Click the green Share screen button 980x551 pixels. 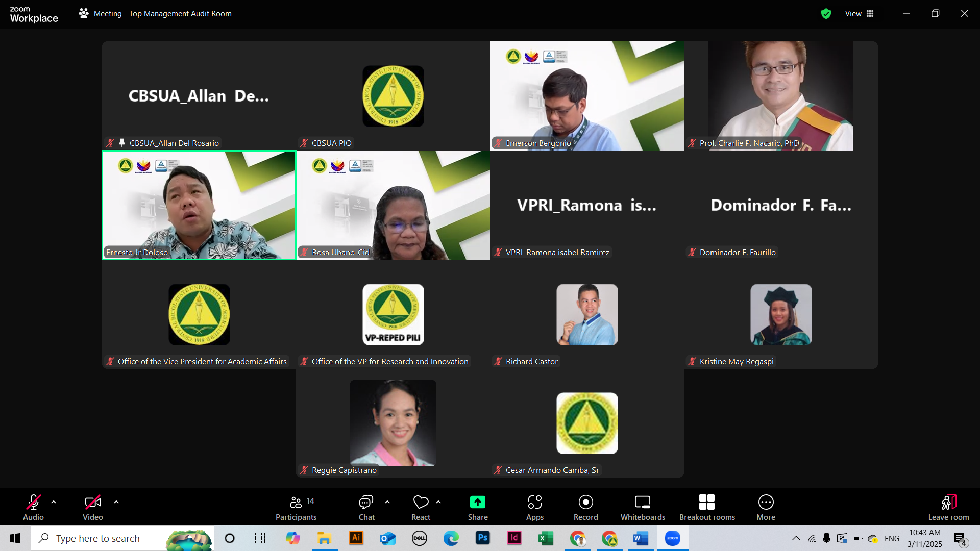[x=477, y=503]
